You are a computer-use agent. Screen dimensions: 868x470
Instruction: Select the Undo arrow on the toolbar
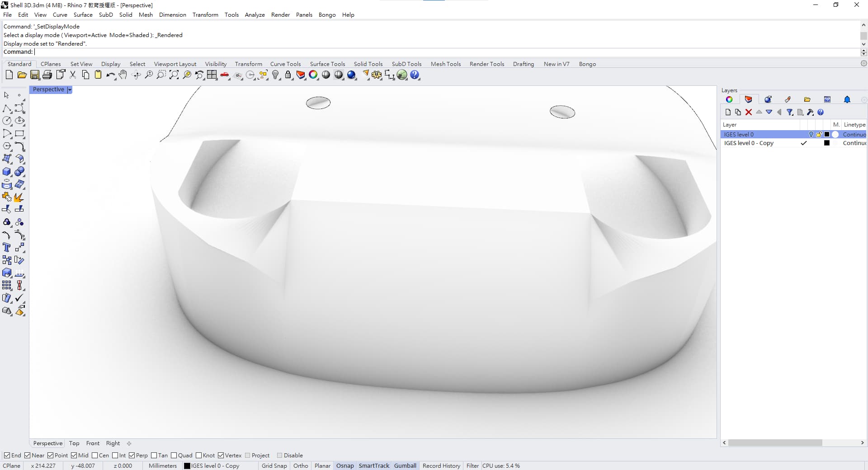coord(110,75)
